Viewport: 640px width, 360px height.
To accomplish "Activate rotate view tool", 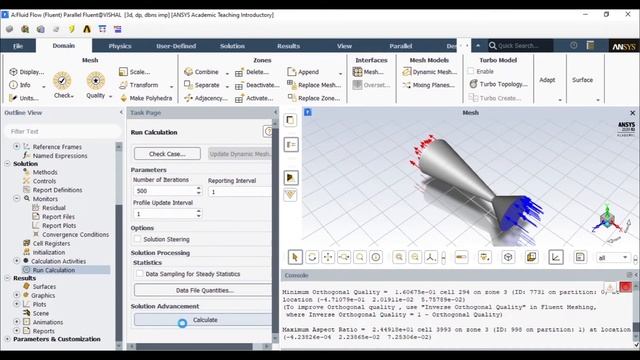I will pos(312,257).
